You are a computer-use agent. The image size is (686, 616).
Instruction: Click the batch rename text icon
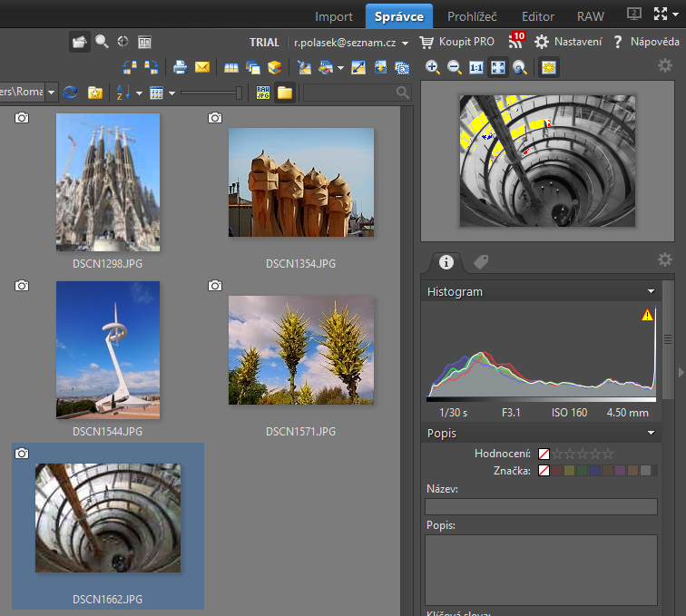point(402,68)
